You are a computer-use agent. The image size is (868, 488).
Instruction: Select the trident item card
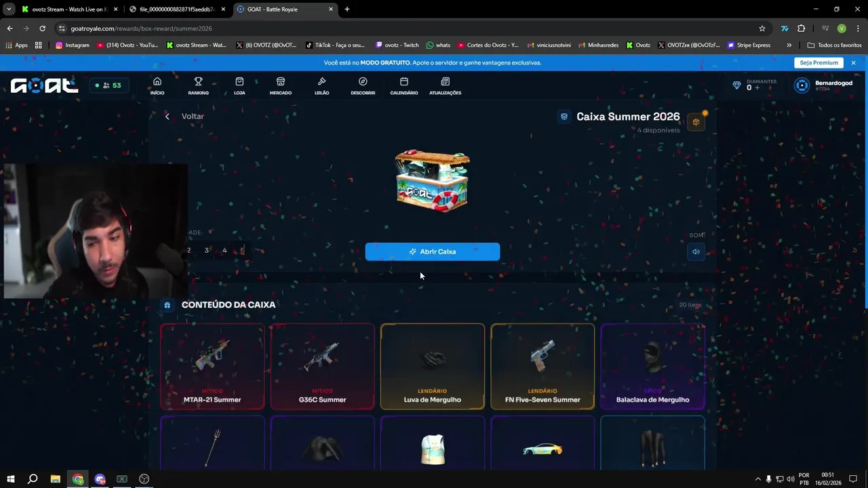(212, 443)
